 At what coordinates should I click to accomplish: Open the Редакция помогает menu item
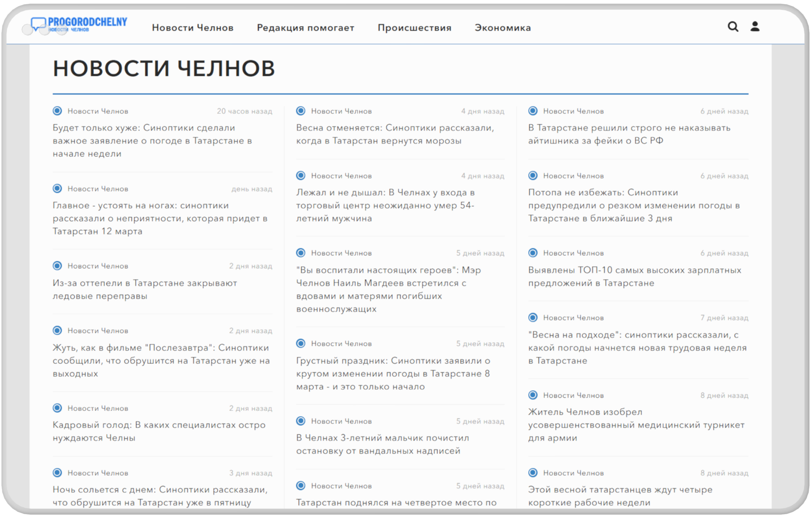305,28
